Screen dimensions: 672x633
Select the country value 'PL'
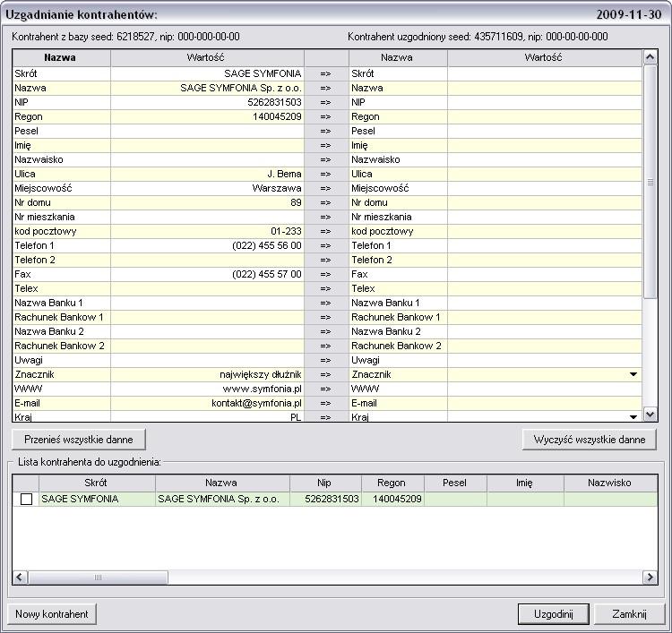[296, 416]
